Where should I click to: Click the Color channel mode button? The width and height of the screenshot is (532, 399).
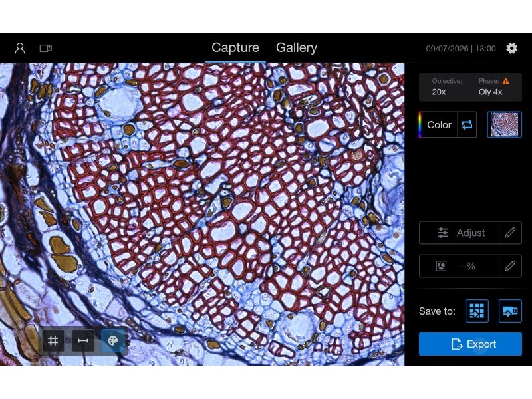438,124
